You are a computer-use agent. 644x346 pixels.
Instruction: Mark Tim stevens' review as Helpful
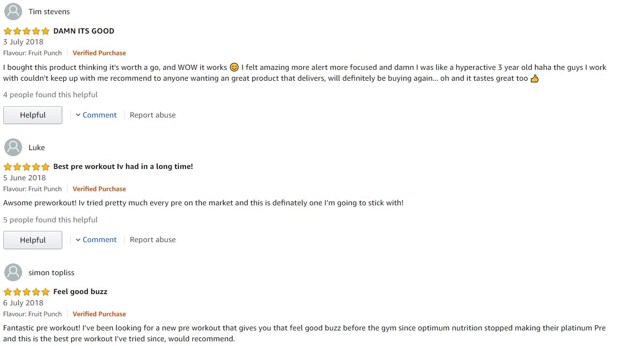pyautogui.click(x=33, y=115)
